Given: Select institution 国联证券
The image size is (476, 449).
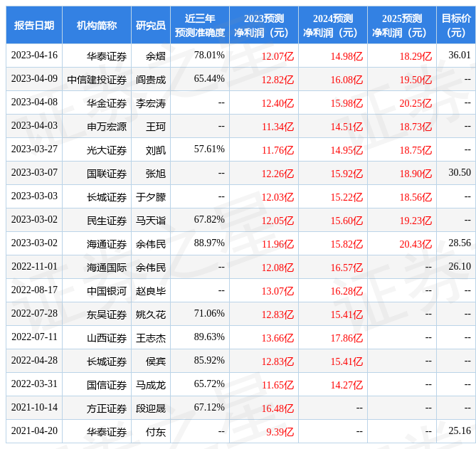Looking at the screenshot, I should pyautogui.click(x=107, y=174).
